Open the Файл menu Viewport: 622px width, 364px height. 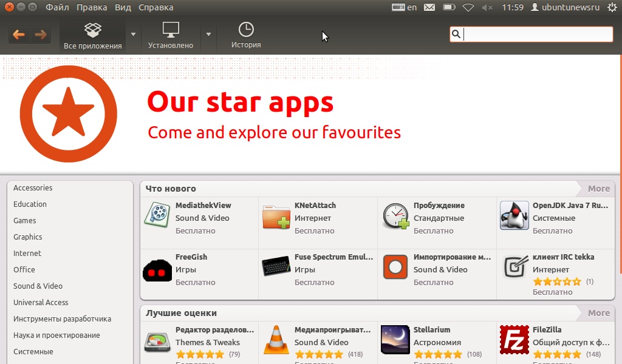click(57, 7)
